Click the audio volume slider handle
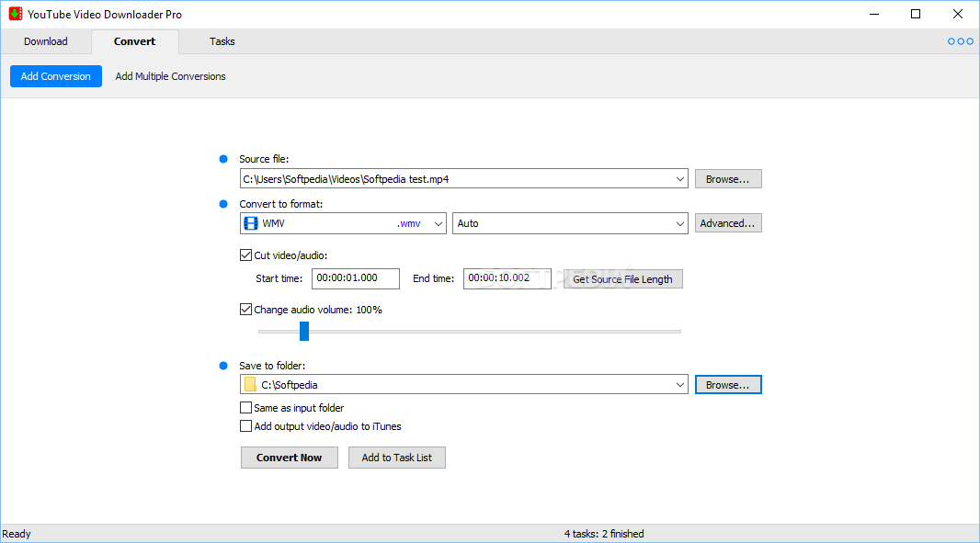Viewport: 980px width, 543px height. tap(304, 331)
